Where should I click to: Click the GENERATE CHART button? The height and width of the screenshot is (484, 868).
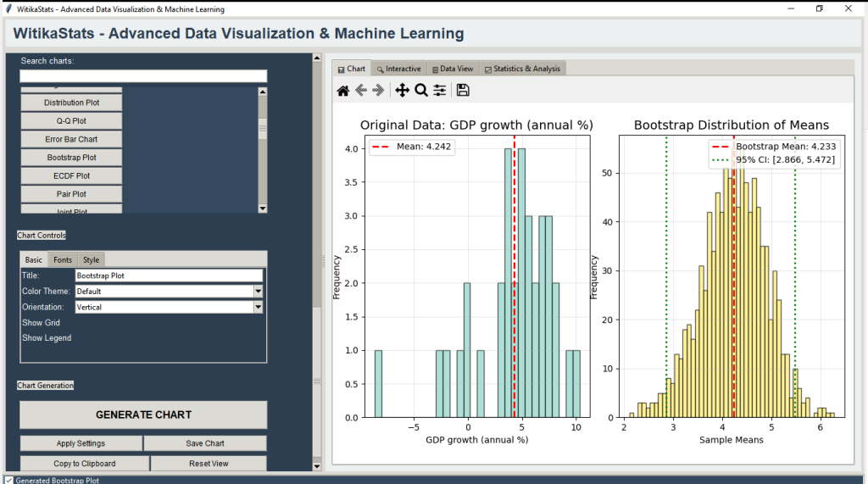[x=143, y=414]
